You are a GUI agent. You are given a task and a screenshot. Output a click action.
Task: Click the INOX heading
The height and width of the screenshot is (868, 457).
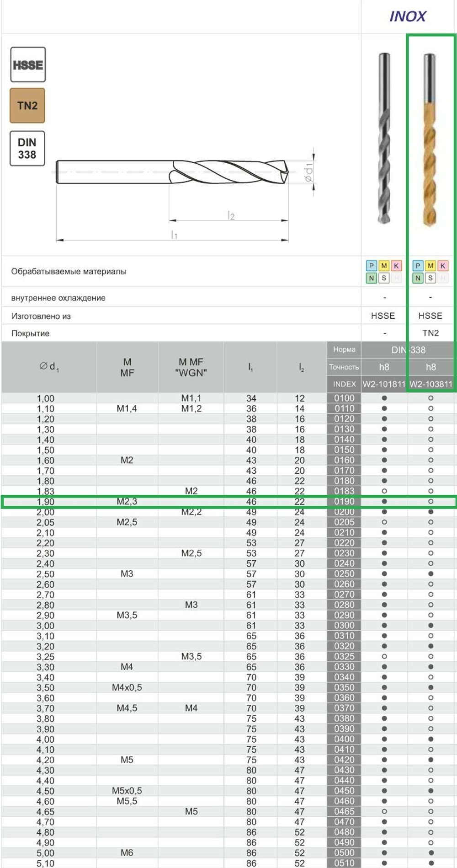[408, 16]
